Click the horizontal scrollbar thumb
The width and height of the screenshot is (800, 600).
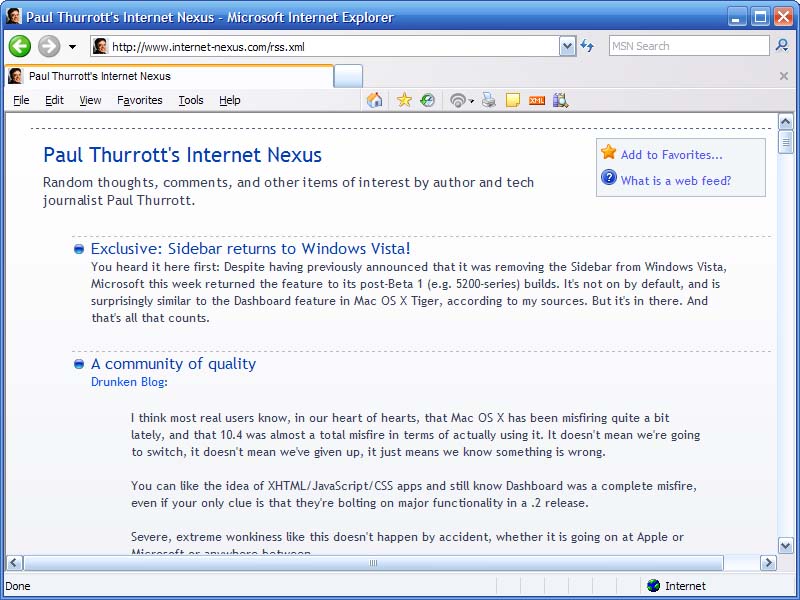point(373,563)
